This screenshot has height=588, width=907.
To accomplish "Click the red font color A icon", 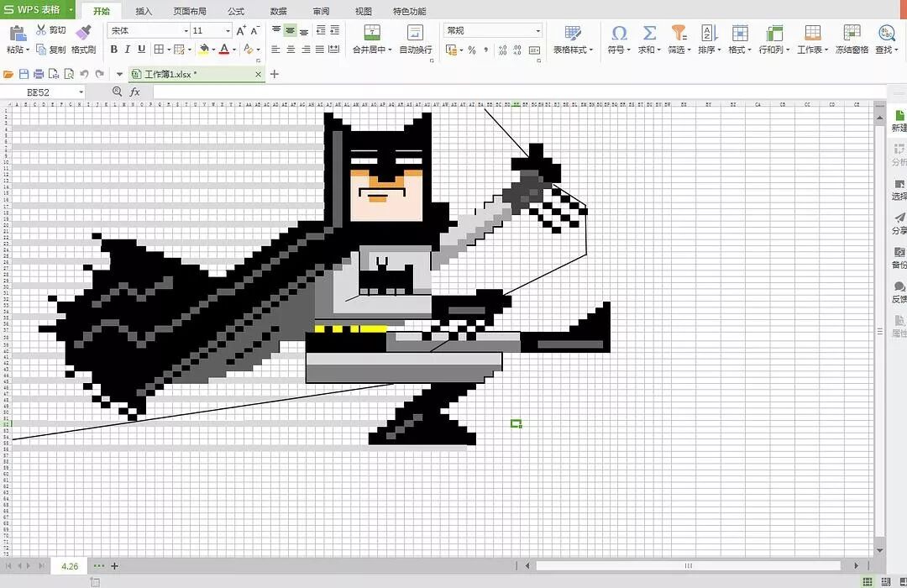I will 224,50.
